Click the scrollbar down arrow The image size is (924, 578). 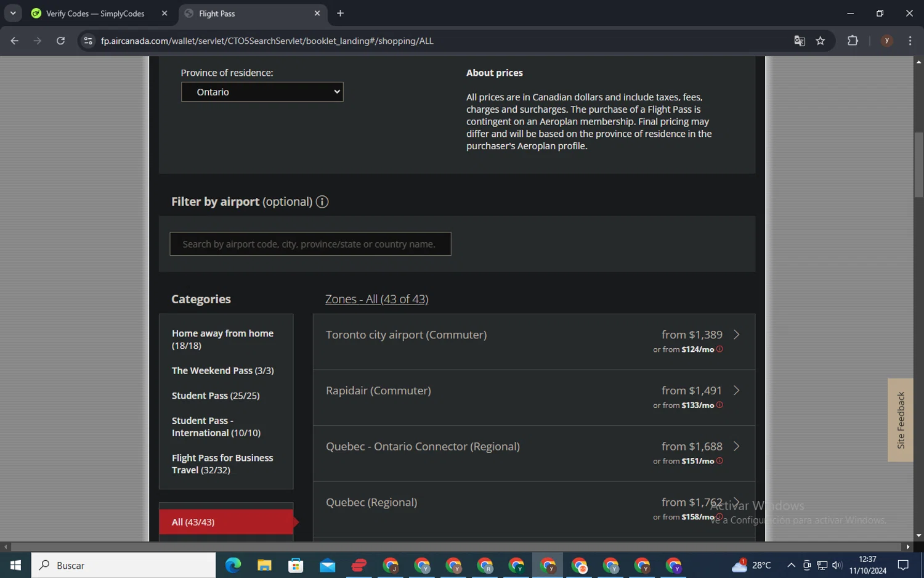point(918,536)
